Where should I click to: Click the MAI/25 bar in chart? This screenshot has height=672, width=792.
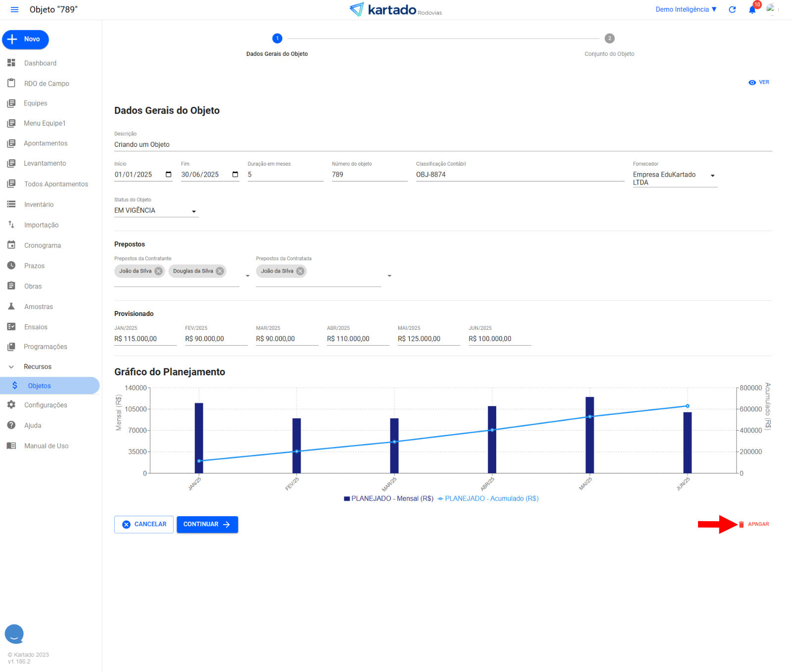pyautogui.click(x=590, y=435)
